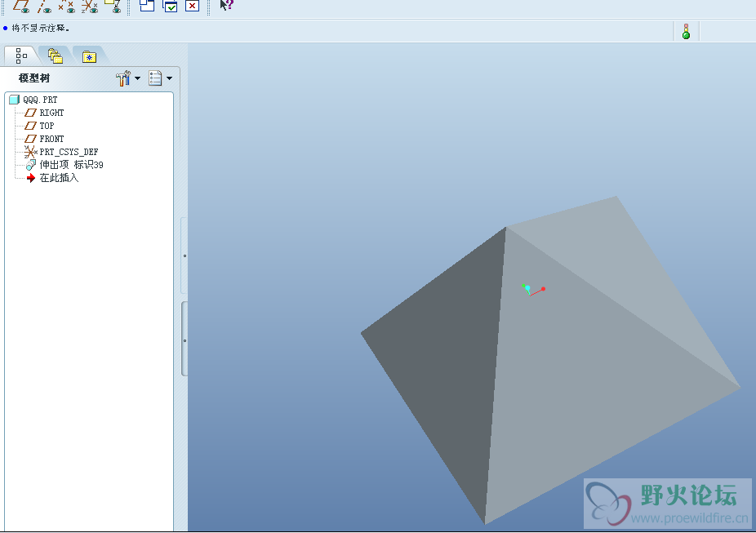Click the RIGHT plane icon in tree
Viewport: 756px width, 533px height.
click(x=30, y=113)
